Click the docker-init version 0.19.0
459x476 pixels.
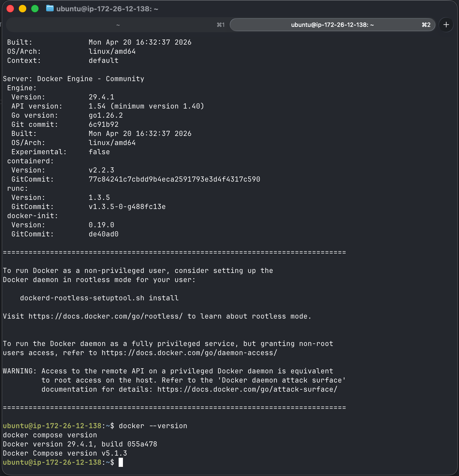pos(101,225)
